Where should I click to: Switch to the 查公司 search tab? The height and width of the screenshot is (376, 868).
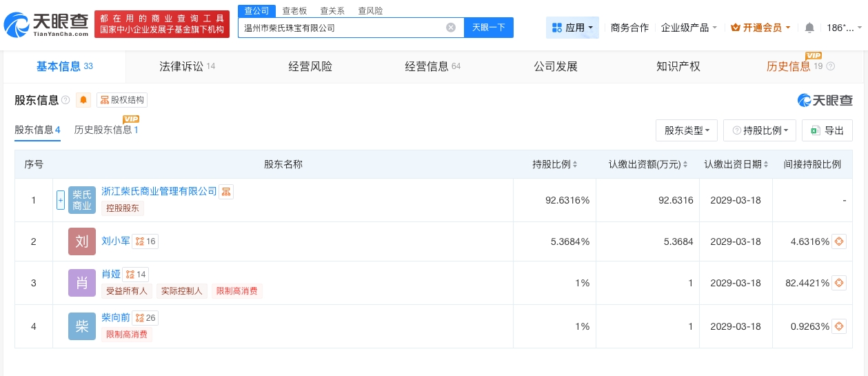pyautogui.click(x=257, y=10)
